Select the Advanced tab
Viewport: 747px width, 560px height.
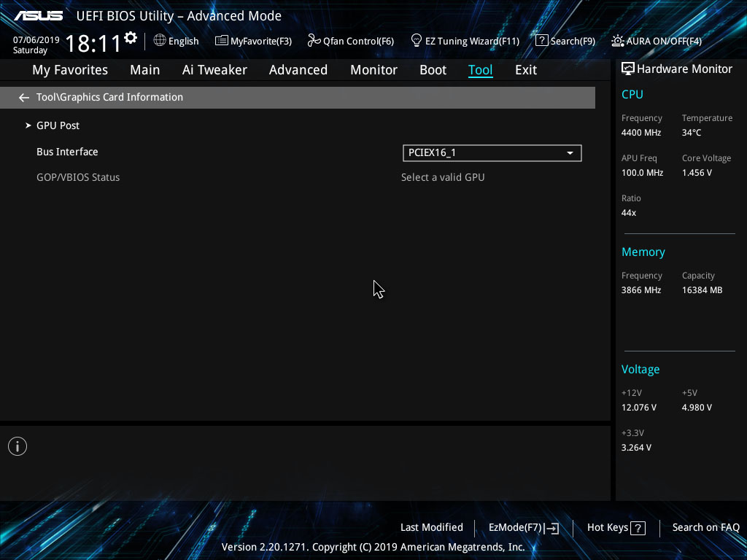(x=298, y=70)
